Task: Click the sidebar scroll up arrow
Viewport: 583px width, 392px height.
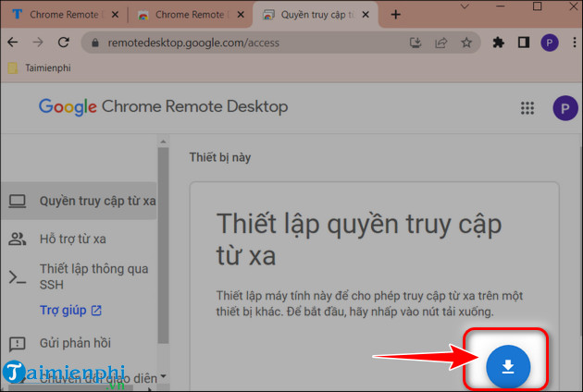Action: tap(163, 141)
